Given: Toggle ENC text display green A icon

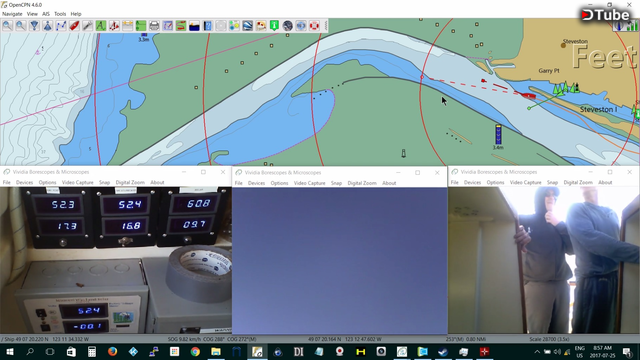Looking at the screenshot, I should pyautogui.click(x=101, y=26).
